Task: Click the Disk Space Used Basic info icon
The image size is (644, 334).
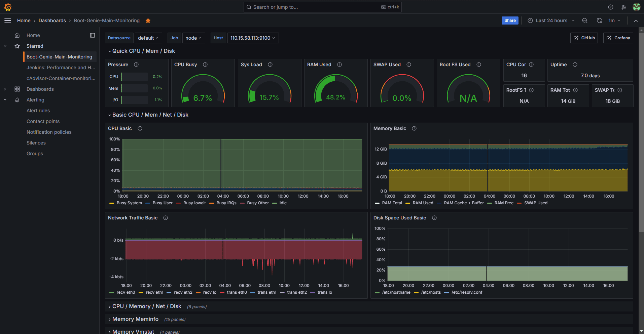Action: point(434,218)
